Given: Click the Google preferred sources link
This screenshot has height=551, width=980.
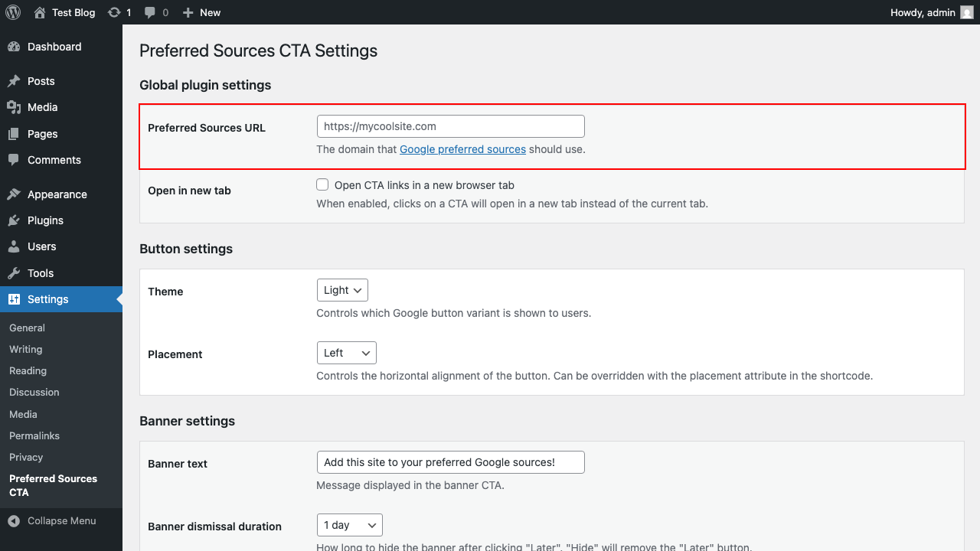Looking at the screenshot, I should pos(462,149).
